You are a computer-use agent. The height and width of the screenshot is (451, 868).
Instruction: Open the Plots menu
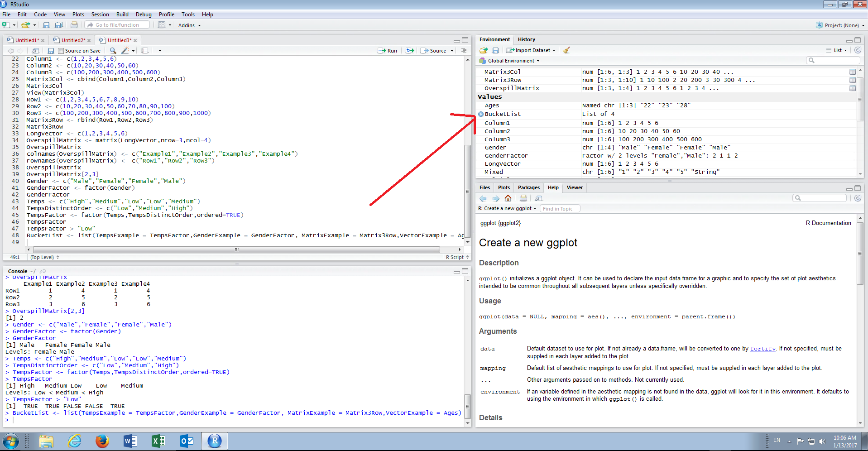pos(78,14)
